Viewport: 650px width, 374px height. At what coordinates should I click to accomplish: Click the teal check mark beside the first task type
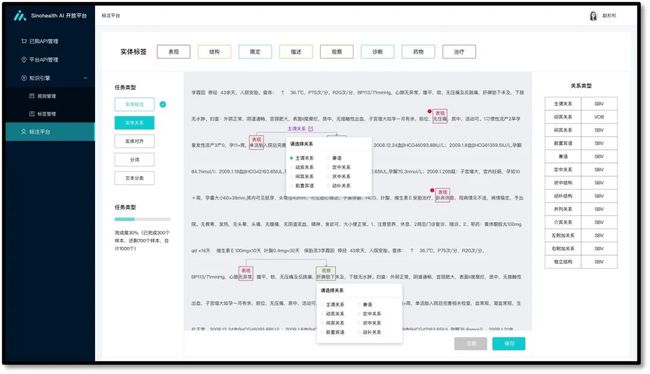pyautogui.click(x=163, y=104)
